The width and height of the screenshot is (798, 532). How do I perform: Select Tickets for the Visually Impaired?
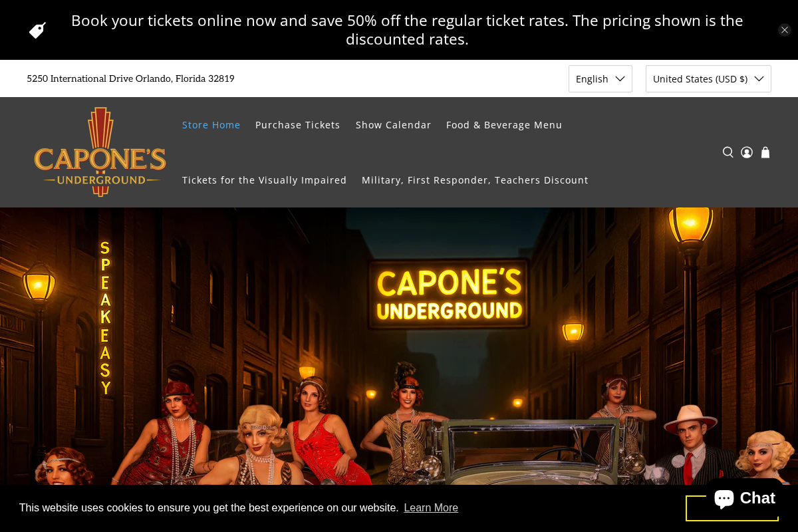pos(264,180)
